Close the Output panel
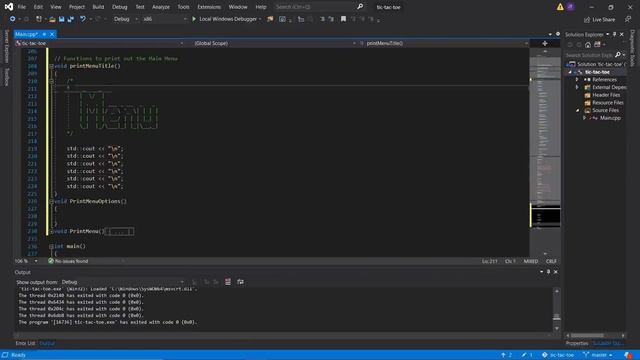The image size is (640, 360). pos(556,272)
